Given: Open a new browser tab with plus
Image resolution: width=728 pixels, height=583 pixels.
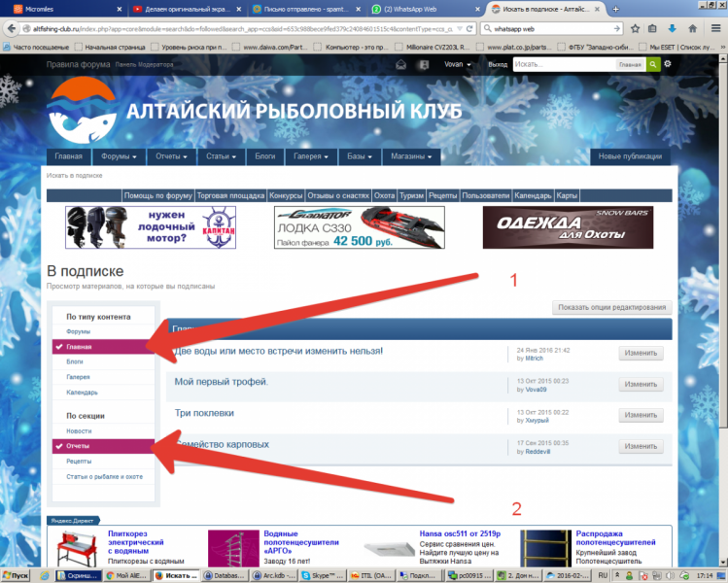Looking at the screenshot, I should (x=615, y=9).
